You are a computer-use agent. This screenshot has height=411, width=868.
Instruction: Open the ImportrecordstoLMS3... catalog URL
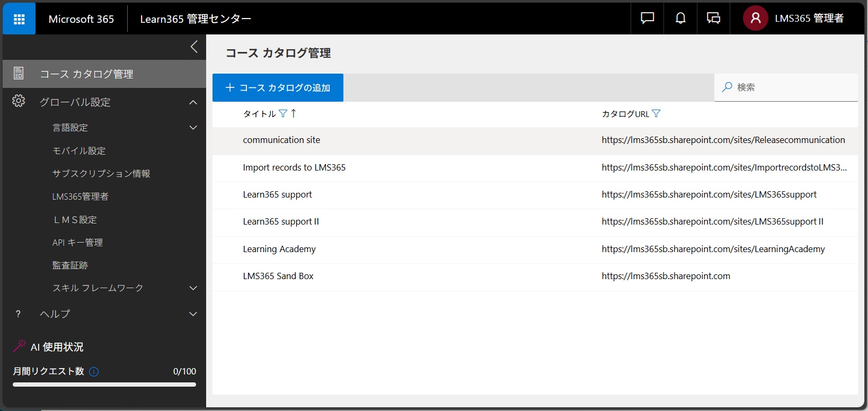click(x=724, y=167)
